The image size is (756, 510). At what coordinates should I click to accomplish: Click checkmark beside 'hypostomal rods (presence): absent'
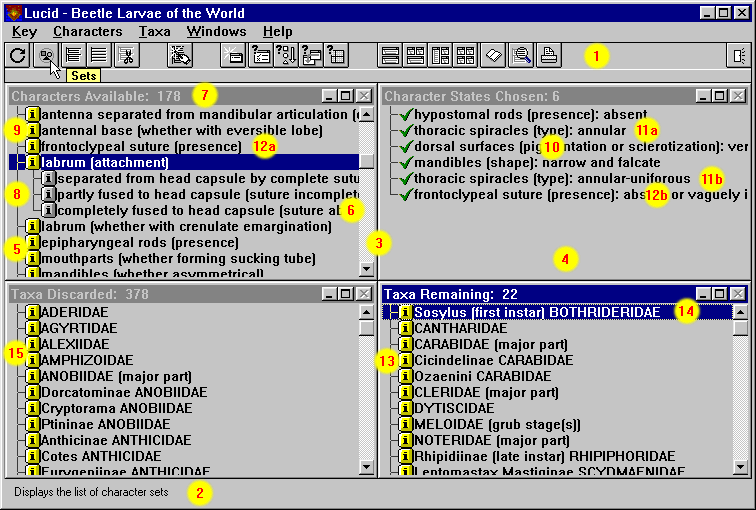click(x=406, y=114)
